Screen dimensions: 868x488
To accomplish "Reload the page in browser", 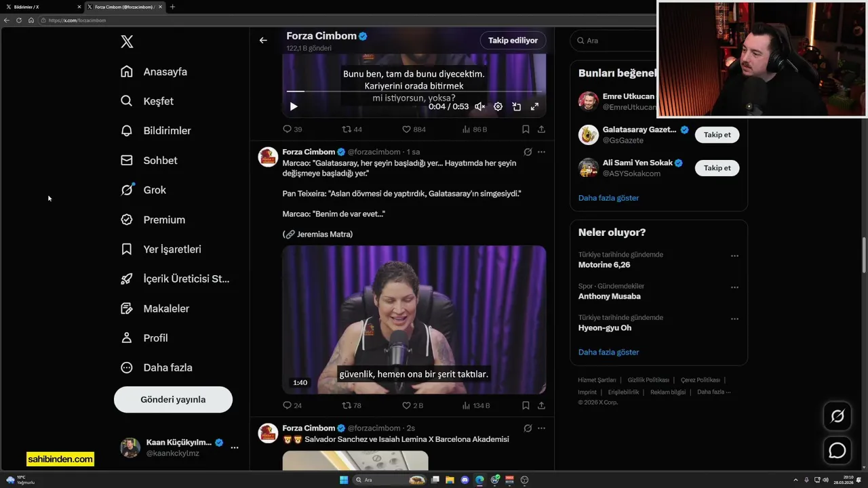I will point(19,20).
